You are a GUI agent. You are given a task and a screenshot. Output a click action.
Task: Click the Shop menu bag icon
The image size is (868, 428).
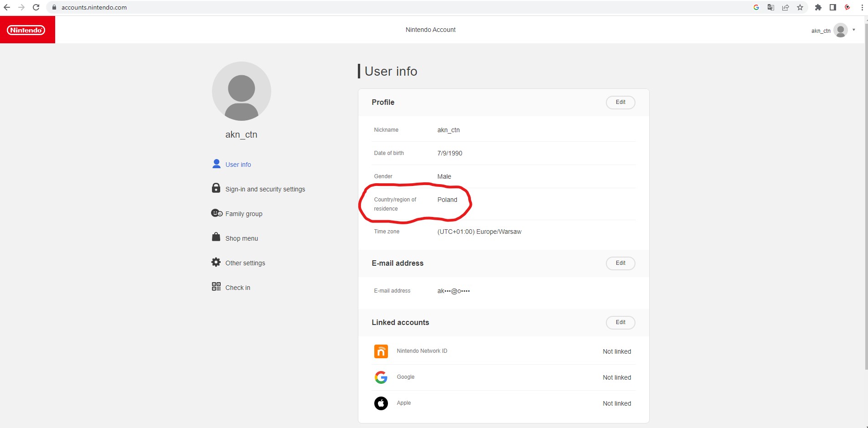click(x=216, y=237)
